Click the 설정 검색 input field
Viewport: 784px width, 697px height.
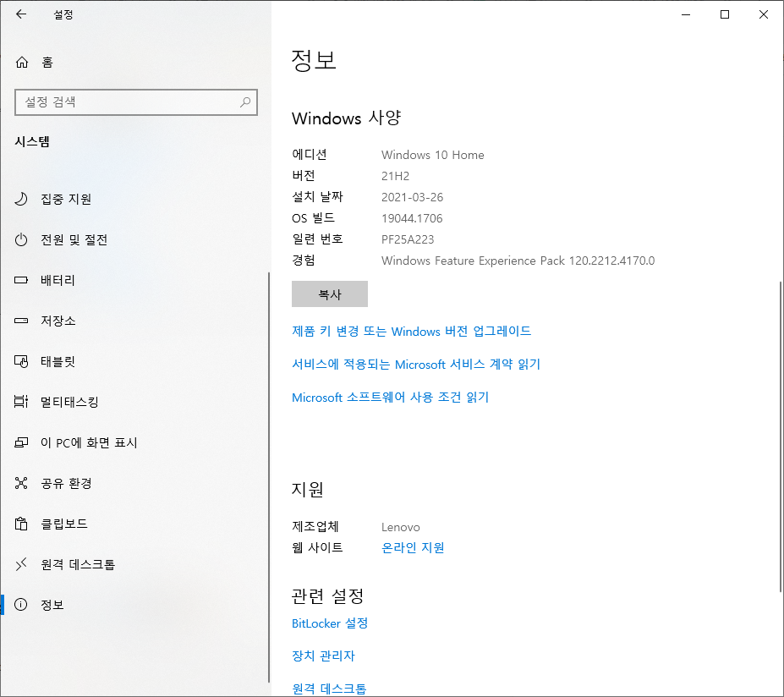tap(136, 102)
